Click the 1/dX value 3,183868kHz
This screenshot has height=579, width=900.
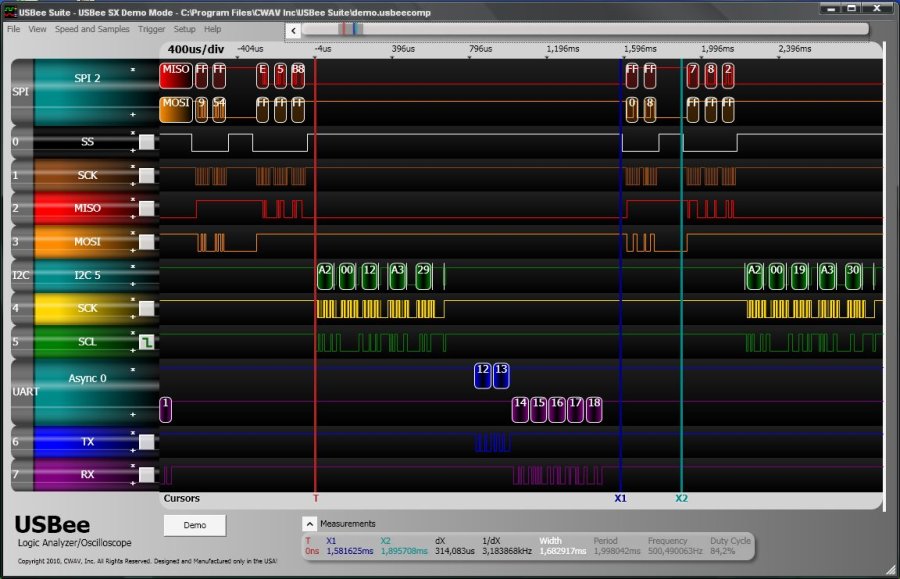[x=507, y=551]
